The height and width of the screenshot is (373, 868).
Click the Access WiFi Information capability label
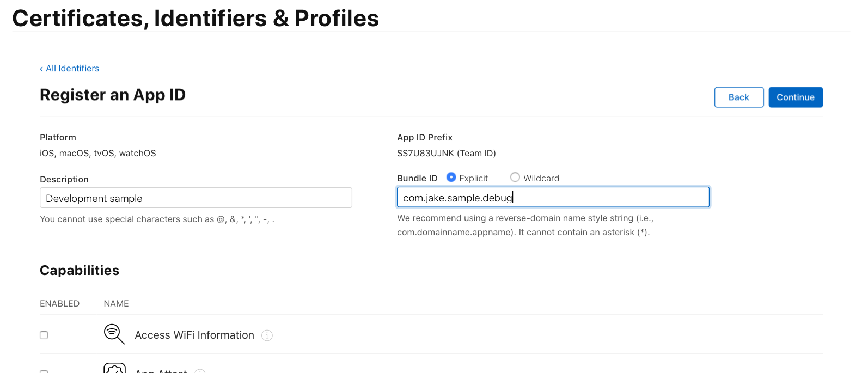pyautogui.click(x=194, y=335)
